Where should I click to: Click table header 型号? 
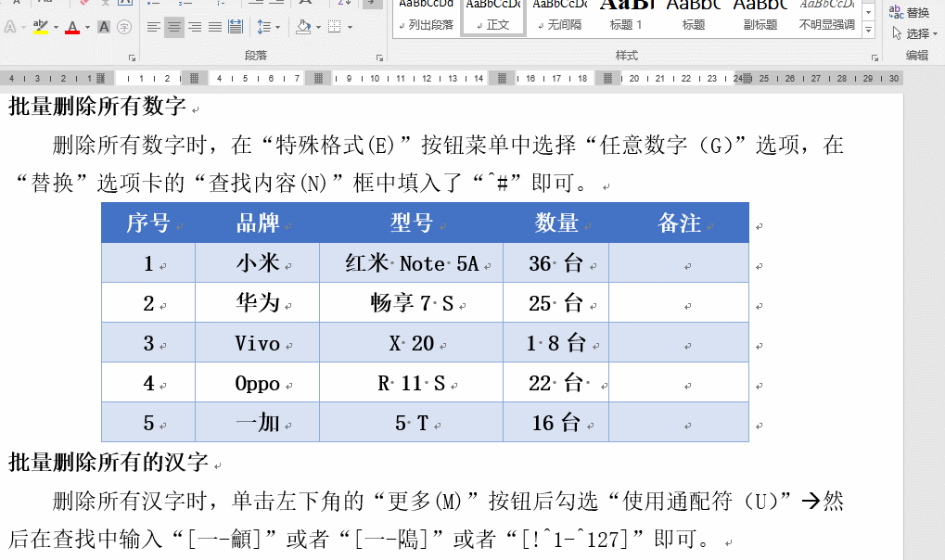pyautogui.click(x=412, y=223)
